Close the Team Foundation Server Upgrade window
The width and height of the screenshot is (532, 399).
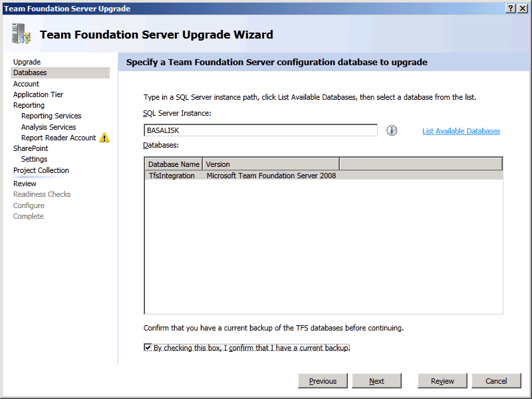523,8
